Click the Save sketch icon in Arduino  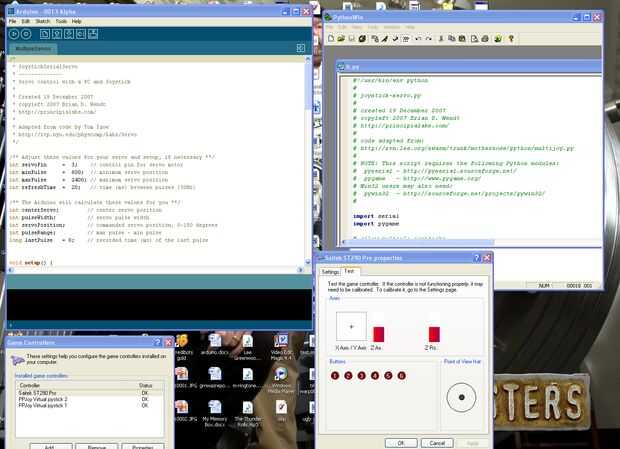pos(68,34)
